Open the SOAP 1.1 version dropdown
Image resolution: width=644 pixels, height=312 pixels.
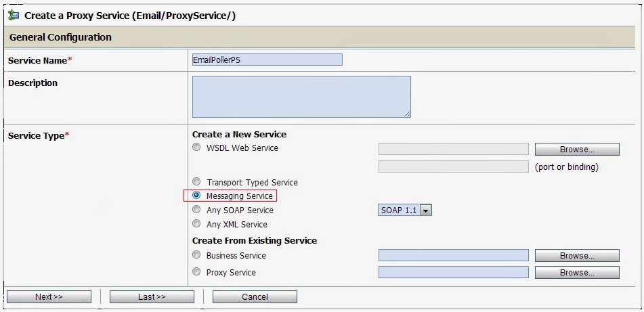[x=404, y=210]
